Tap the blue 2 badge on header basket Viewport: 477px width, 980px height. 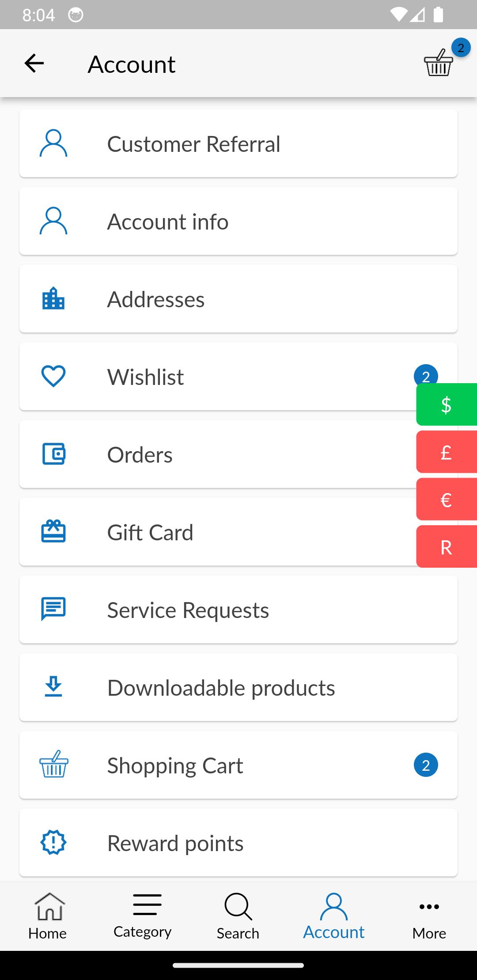461,48
